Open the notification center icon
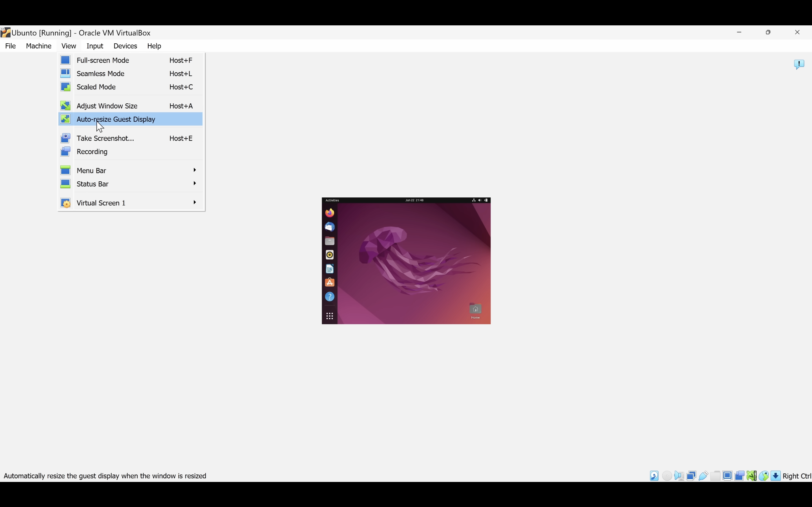The image size is (812, 507). 799,64
